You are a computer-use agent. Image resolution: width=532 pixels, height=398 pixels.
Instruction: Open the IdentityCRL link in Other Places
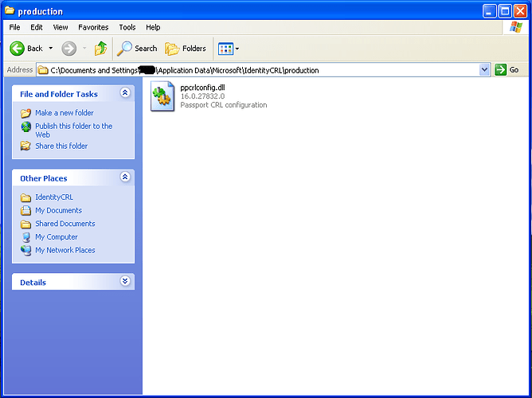[54, 197]
